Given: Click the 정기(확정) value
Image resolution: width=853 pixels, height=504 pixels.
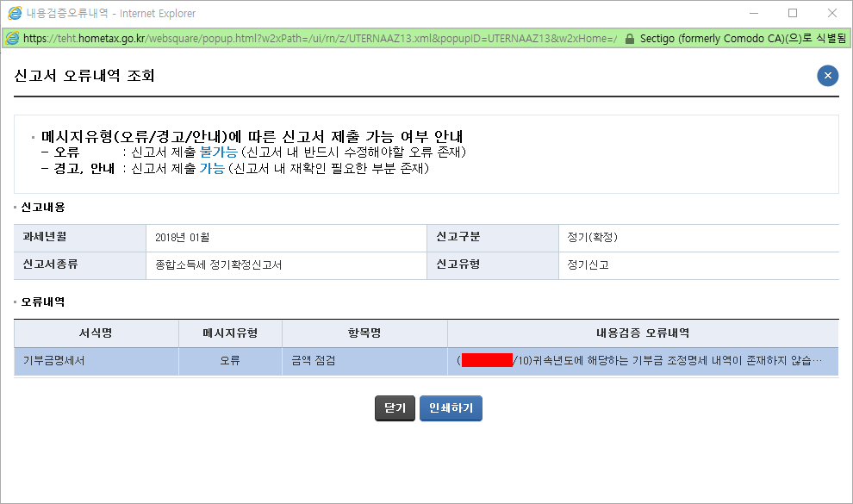Looking at the screenshot, I should [593, 238].
